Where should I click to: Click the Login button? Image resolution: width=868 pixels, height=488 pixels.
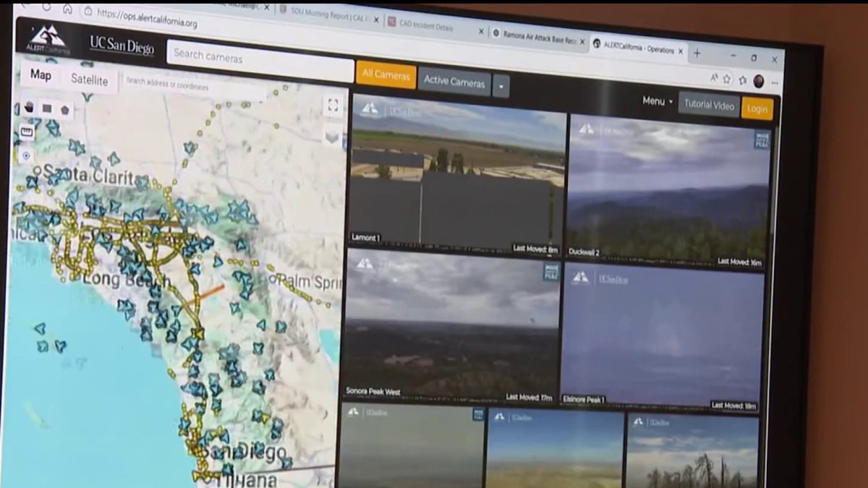(x=757, y=109)
